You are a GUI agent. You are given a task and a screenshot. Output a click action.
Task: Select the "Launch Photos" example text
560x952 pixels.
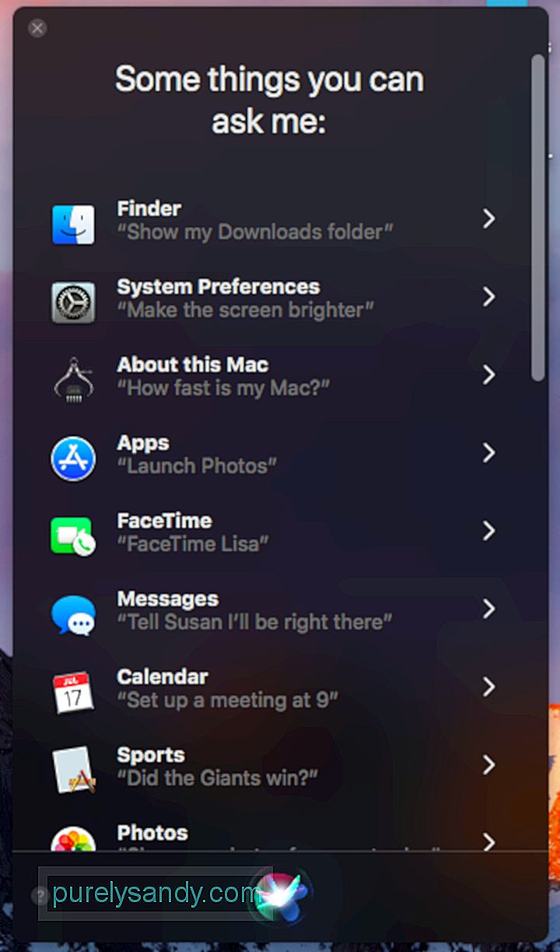pyautogui.click(x=197, y=465)
